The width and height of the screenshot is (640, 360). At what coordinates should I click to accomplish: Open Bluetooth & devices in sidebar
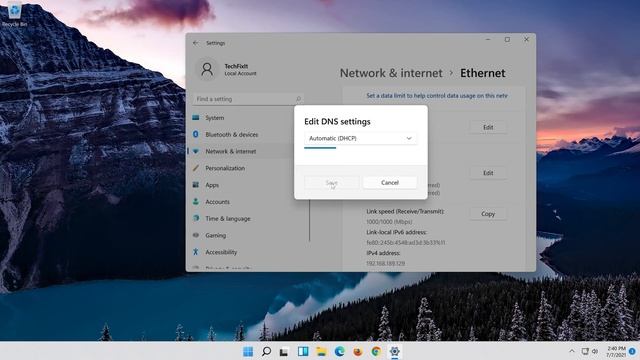coord(231,134)
